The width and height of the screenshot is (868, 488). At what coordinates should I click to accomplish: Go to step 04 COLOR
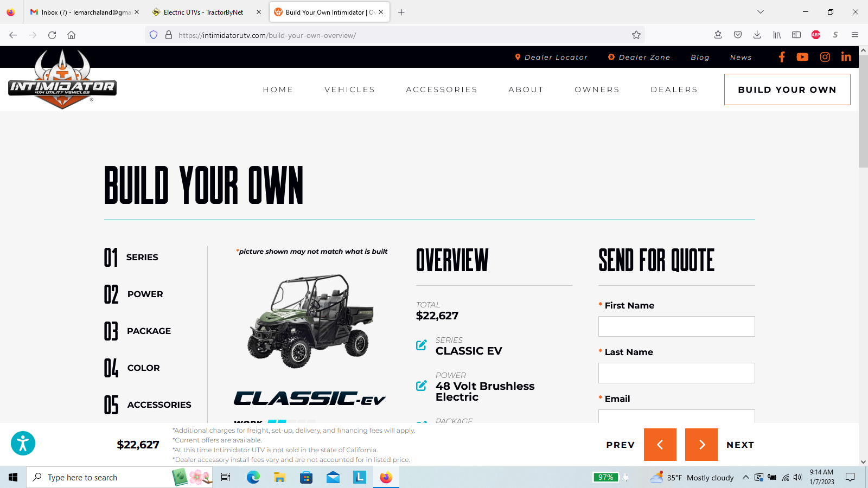click(x=132, y=368)
